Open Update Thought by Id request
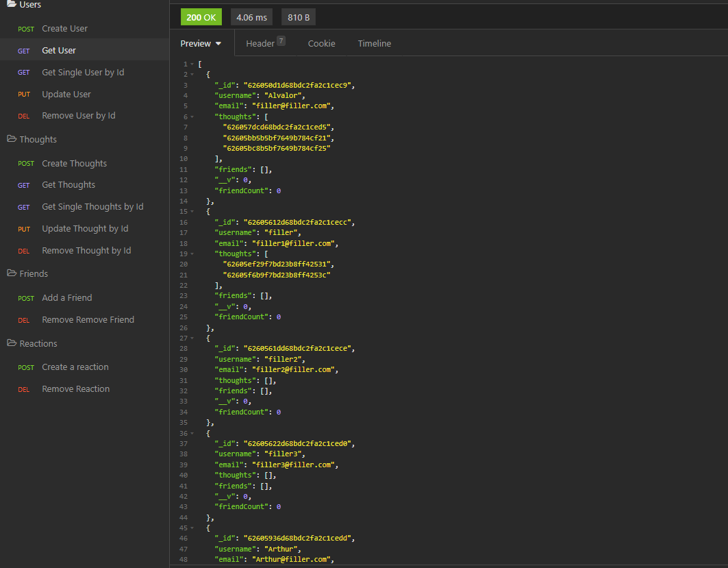Viewport: 728px width, 568px height. (84, 228)
